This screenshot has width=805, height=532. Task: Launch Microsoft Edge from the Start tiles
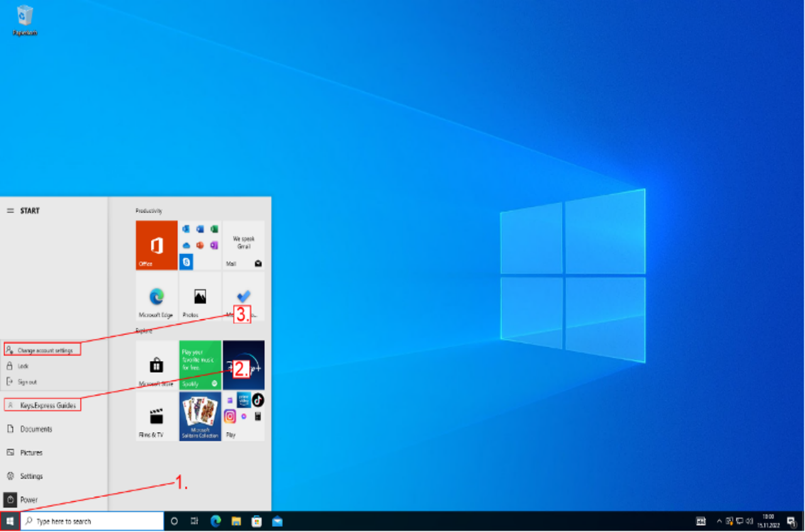[x=157, y=297]
